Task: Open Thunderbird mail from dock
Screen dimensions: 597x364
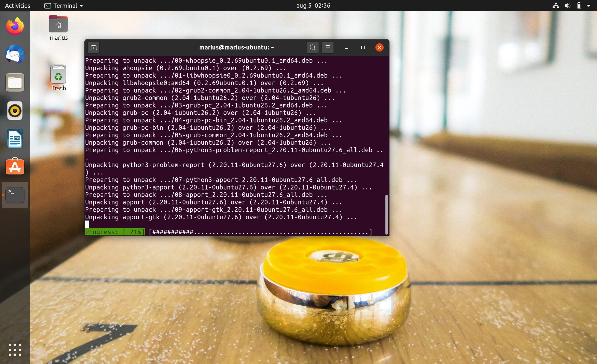Action: pos(15,54)
